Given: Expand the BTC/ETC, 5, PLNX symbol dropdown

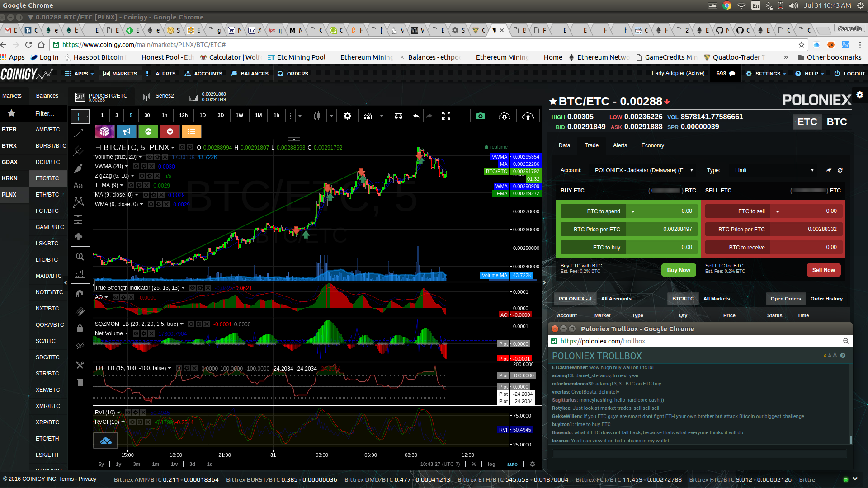Looking at the screenshot, I should click(x=173, y=148).
